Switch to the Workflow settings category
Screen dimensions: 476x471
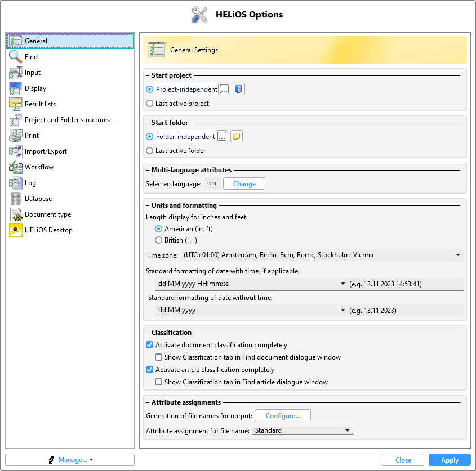pos(70,167)
